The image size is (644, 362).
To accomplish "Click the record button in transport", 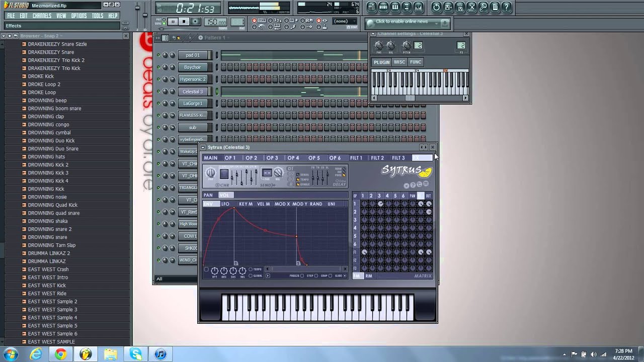I will pyautogui.click(x=195, y=22).
